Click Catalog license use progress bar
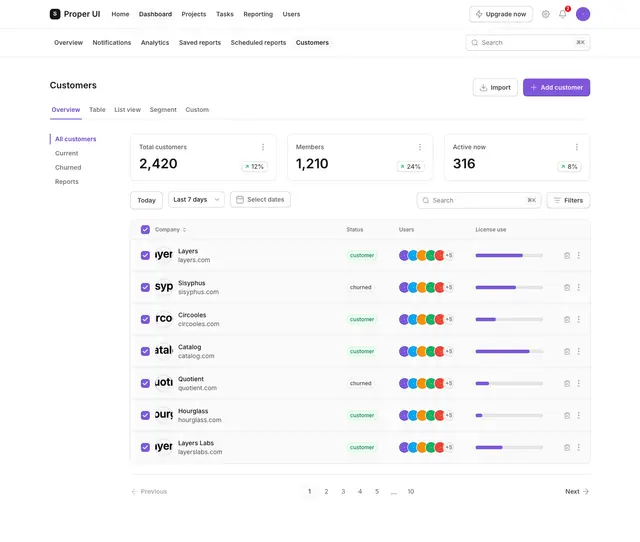Viewport: 640px width, 542px height. pyautogui.click(x=509, y=351)
